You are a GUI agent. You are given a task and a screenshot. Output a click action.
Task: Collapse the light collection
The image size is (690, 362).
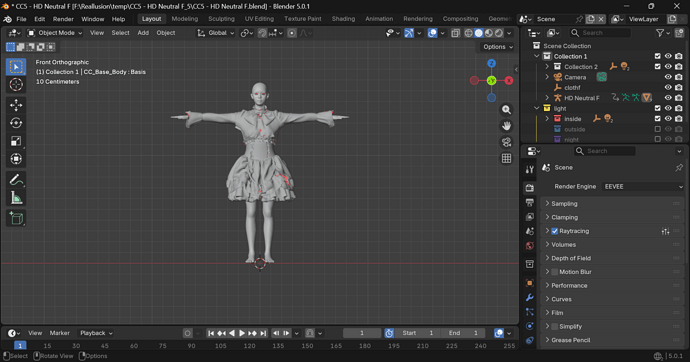[x=536, y=108]
